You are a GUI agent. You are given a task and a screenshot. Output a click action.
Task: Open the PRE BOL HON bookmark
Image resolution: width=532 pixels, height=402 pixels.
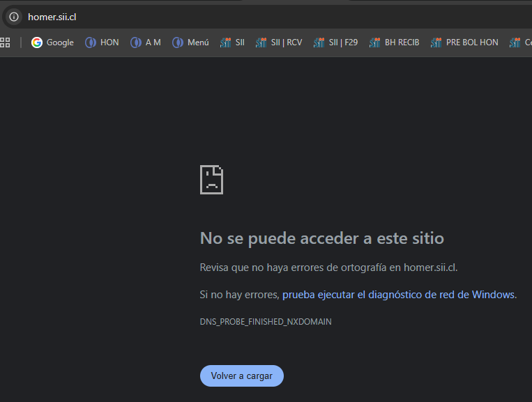(464, 42)
